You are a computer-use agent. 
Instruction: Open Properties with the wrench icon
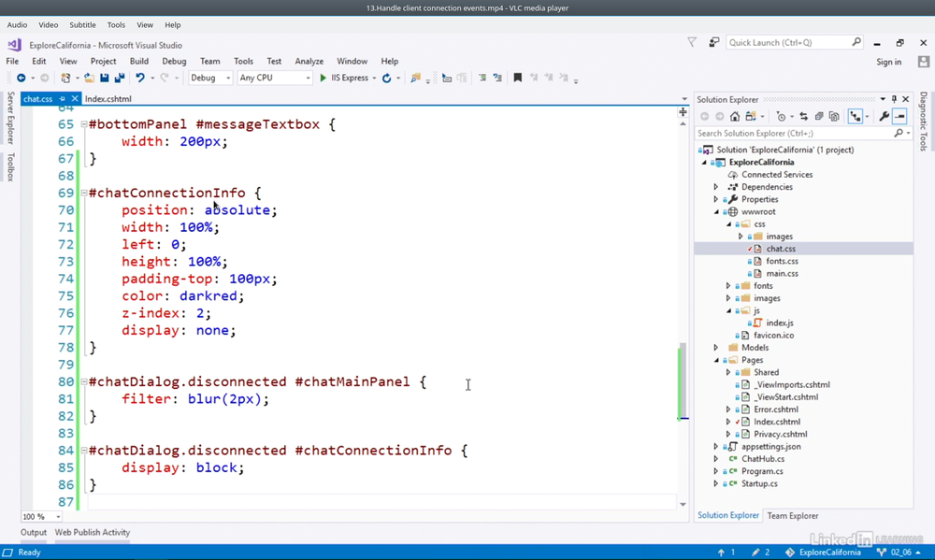[x=885, y=116]
